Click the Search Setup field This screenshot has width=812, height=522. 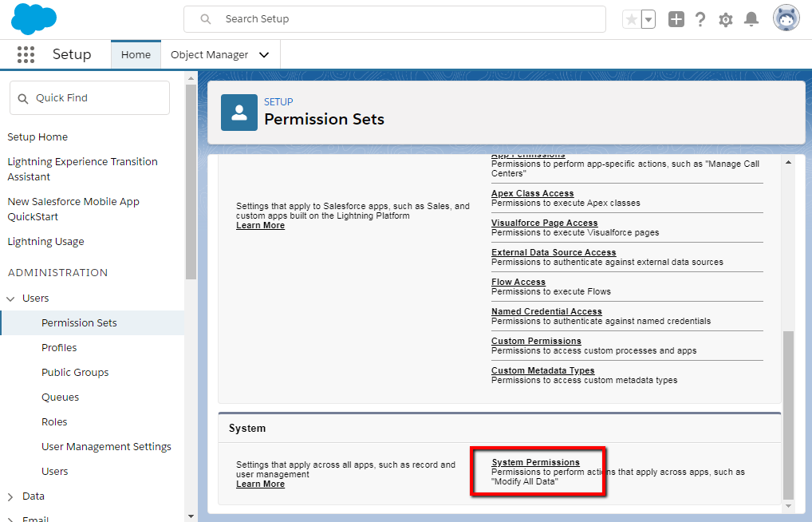(395, 19)
